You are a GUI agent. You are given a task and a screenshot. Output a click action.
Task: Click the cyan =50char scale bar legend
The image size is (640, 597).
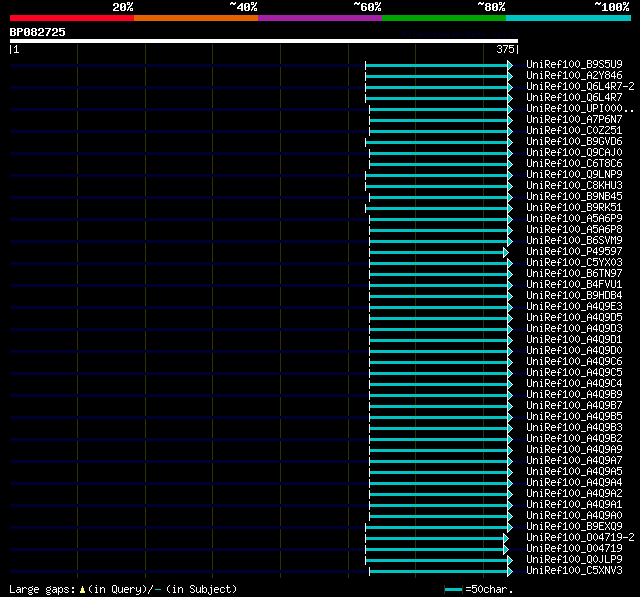coord(453,589)
